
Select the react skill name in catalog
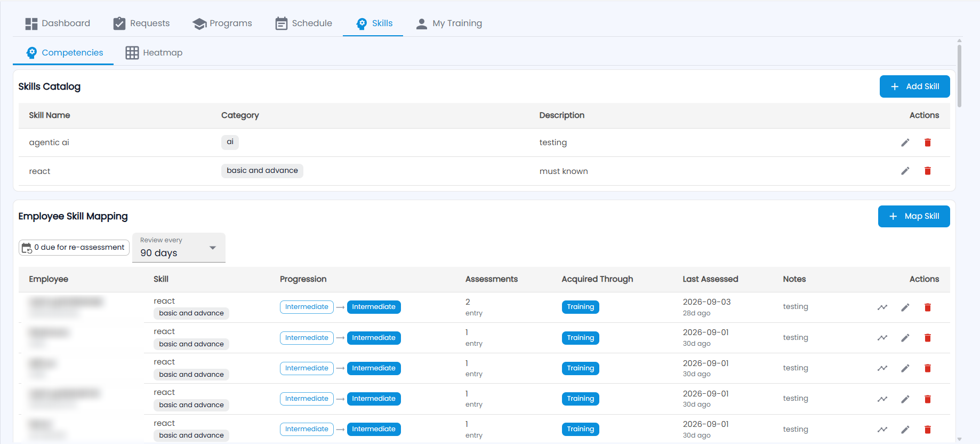(39, 171)
